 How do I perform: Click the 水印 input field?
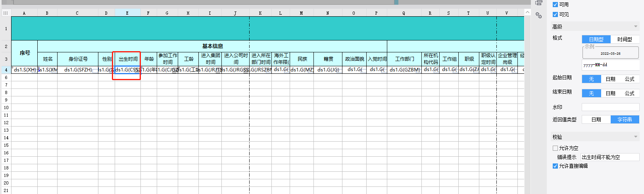pyautogui.click(x=610, y=107)
